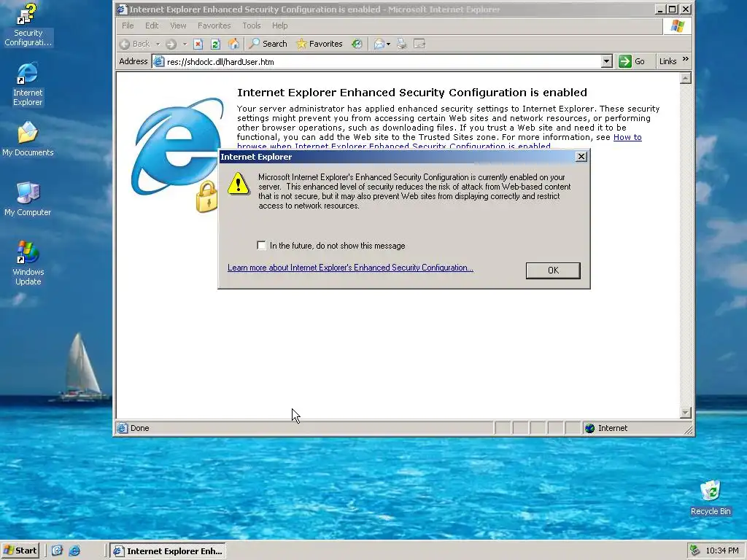The width and height of the screenshot is (747, 560).
Task: Open the Forward button history dropdown
Action: click(185, 44)
